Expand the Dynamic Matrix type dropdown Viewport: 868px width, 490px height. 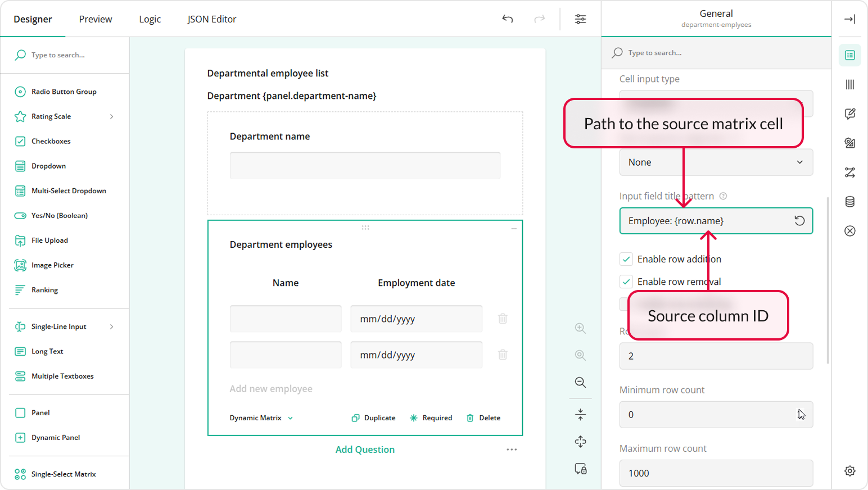[x=261, y=418]
